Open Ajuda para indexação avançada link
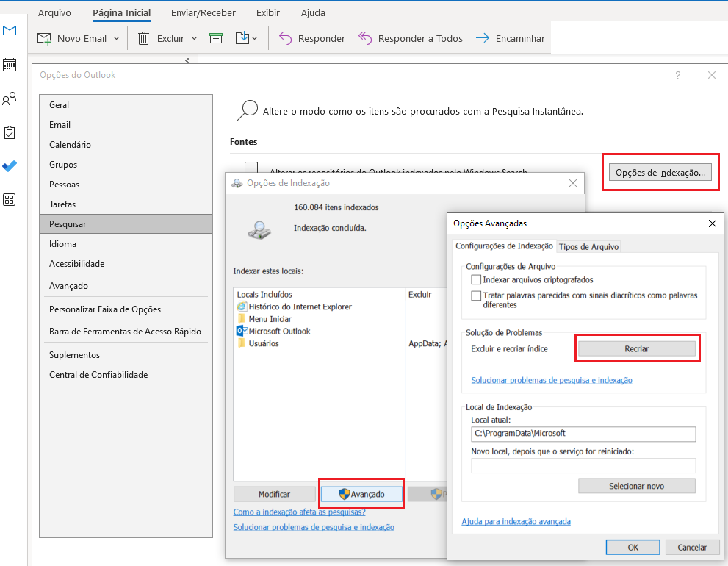The image size is (728, 566). 516,521
